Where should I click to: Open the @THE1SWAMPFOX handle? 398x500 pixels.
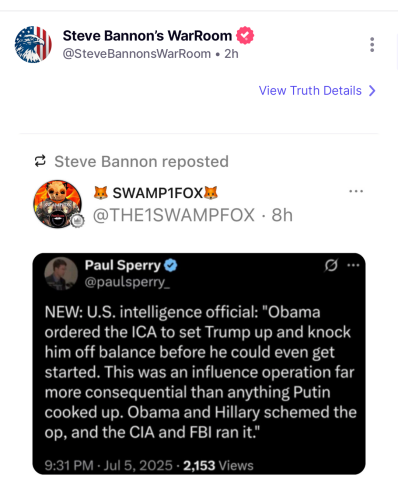pyautogui.click(x=174, y=215)
